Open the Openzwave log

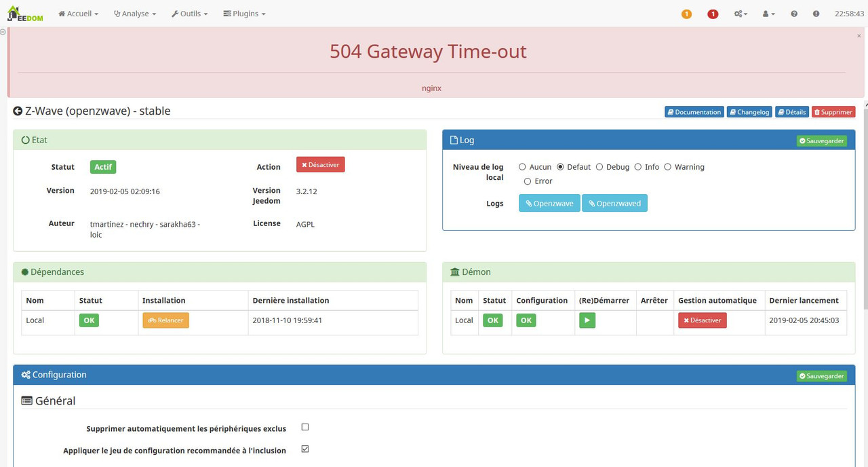[x=549, y=203]
